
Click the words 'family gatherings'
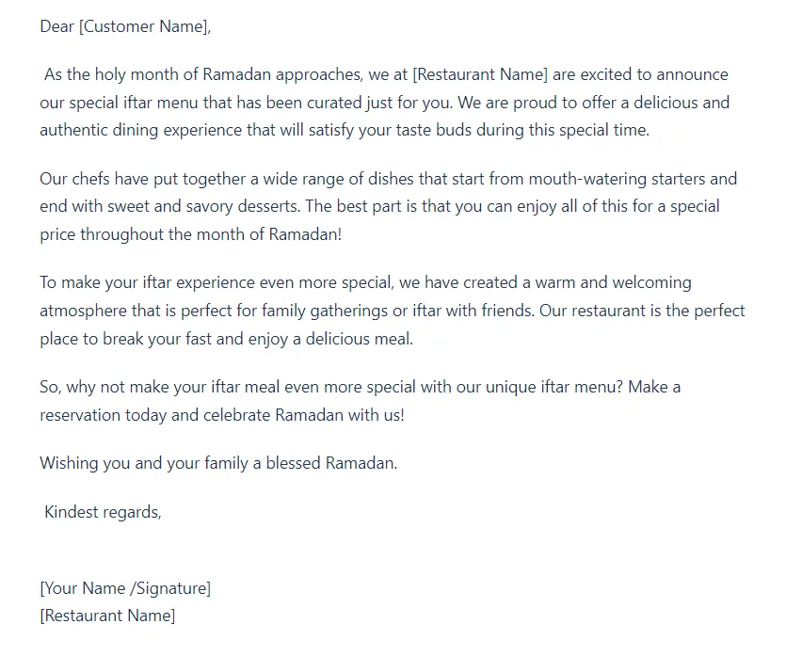pyautogui.click(x=324, y=311)
